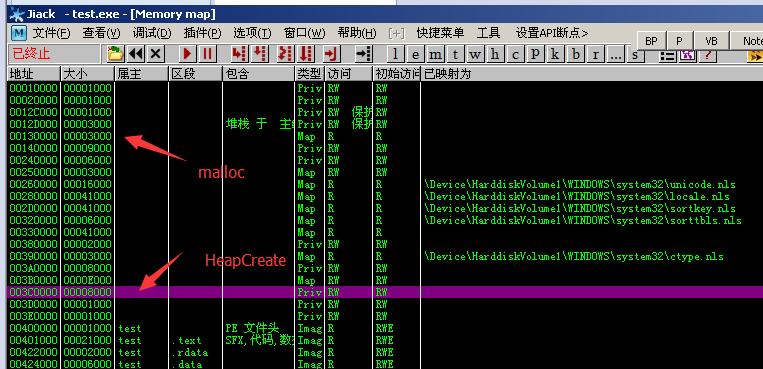The image size is (763, 369).
Task: Open the Patches window with the 'P' button
Action: (x=535, y=54)
